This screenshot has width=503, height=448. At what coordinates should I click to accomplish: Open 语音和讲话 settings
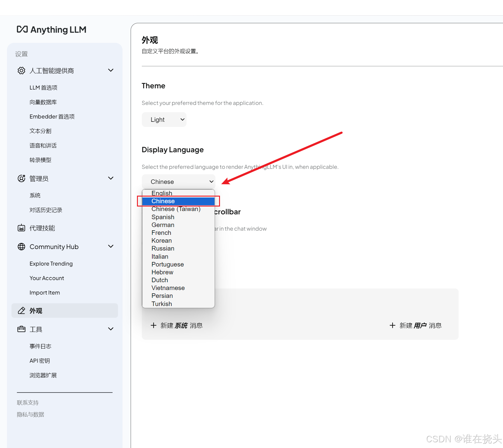pos(43,145)
